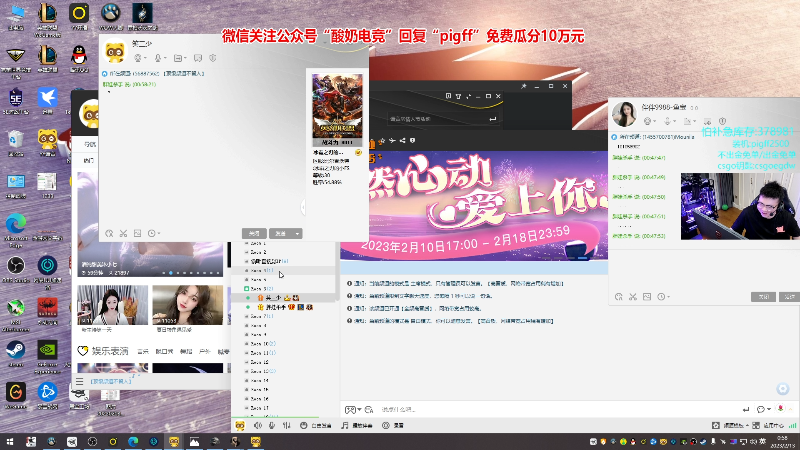Viewport: 800px width, 450px height.
Task: Click the Edge icon in the taskbar
Action: 133,441
